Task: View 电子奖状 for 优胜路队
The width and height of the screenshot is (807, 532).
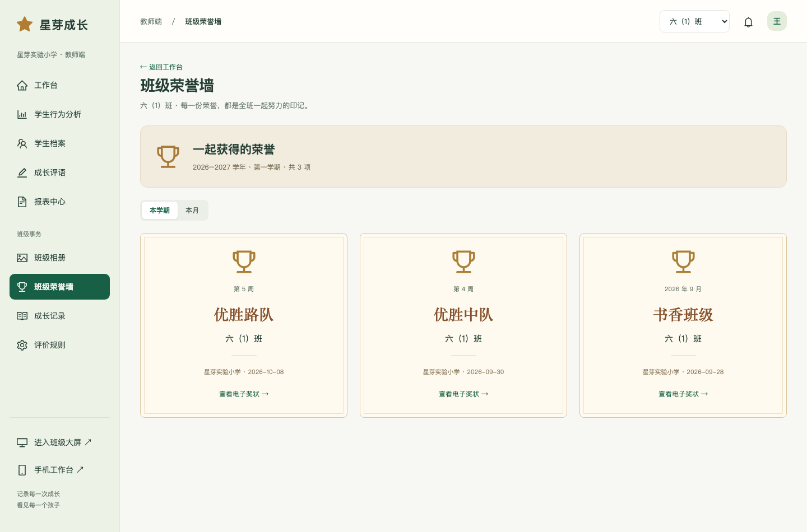Action: click(244, 394)
